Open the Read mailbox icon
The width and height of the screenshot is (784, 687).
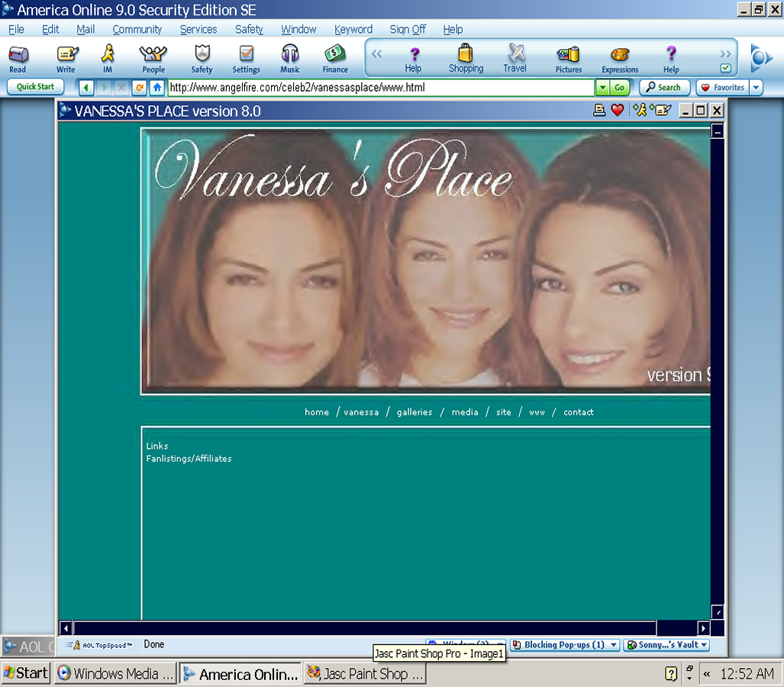click(x=18, y=59)
